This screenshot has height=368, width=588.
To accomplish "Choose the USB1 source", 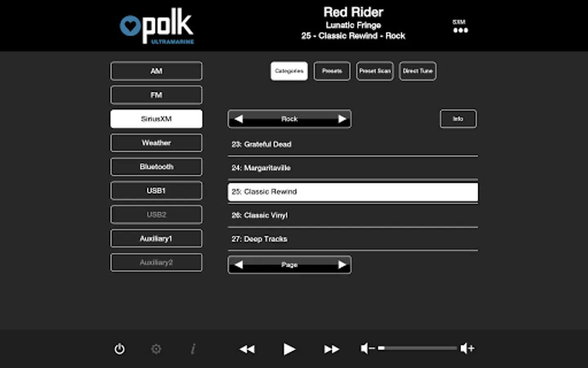I will tap(156, 191).
